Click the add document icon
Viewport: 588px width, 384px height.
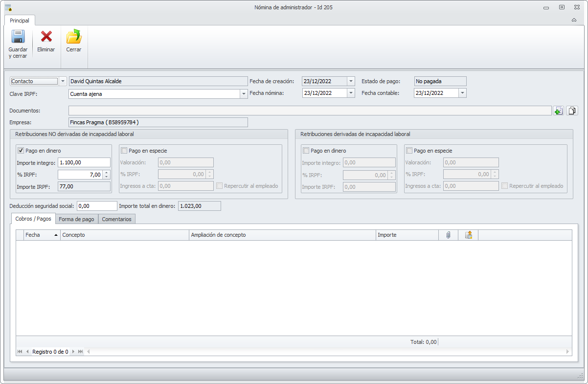558,111
